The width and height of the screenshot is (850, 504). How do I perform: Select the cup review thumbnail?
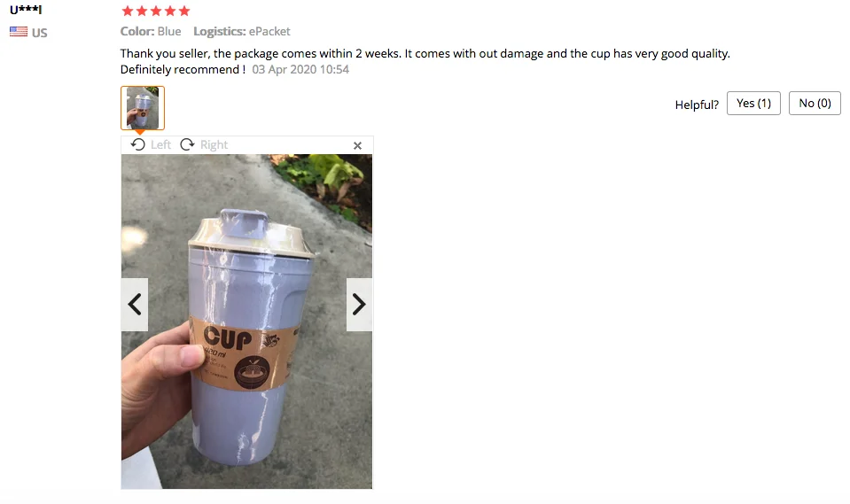coord(143,108)
